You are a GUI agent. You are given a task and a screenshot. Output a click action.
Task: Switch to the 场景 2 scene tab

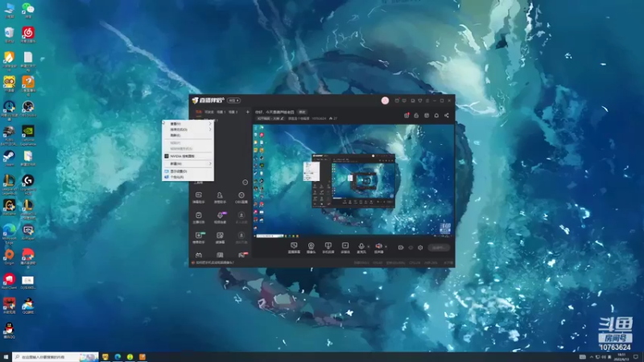(233, 112)
